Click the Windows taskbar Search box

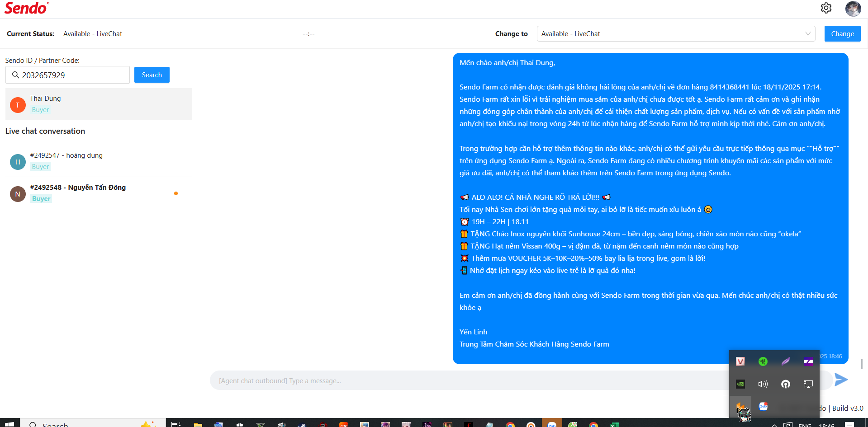pyautogui.click(x=92, y=424)
